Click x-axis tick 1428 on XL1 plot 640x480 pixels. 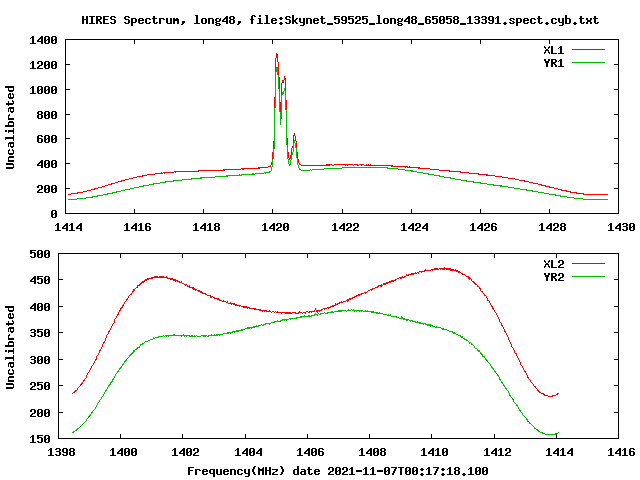click(552, 227)
